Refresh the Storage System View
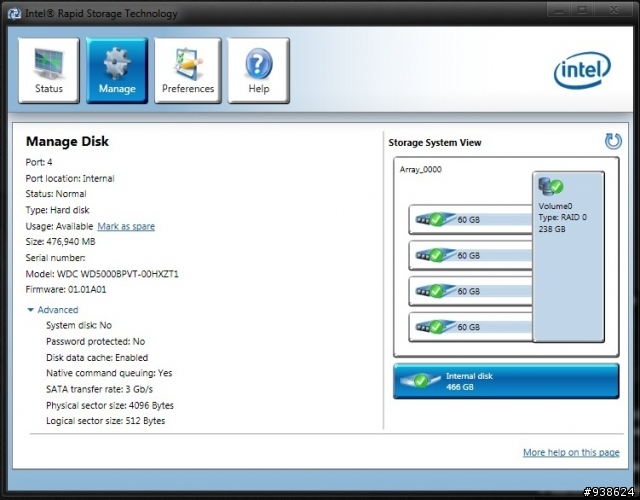This screenshot has width=640, height=500. (x=613, y=141)
